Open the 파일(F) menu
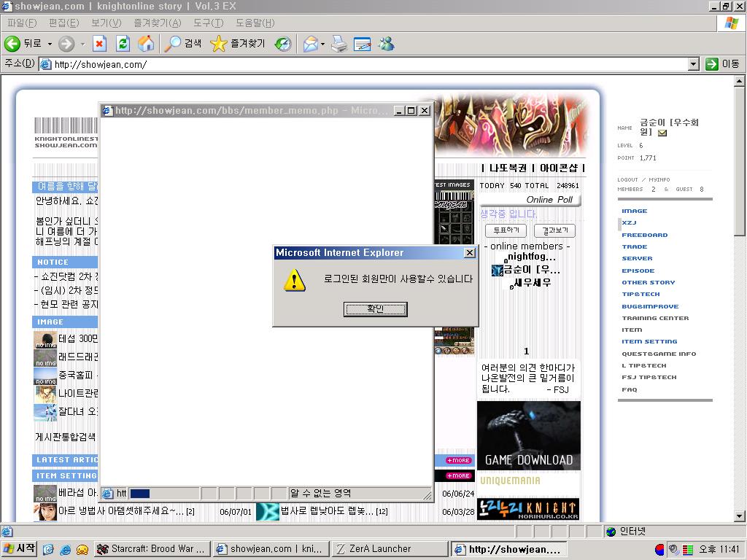The height and width of the screenshot is (560, 747). (x=22, y=23)
